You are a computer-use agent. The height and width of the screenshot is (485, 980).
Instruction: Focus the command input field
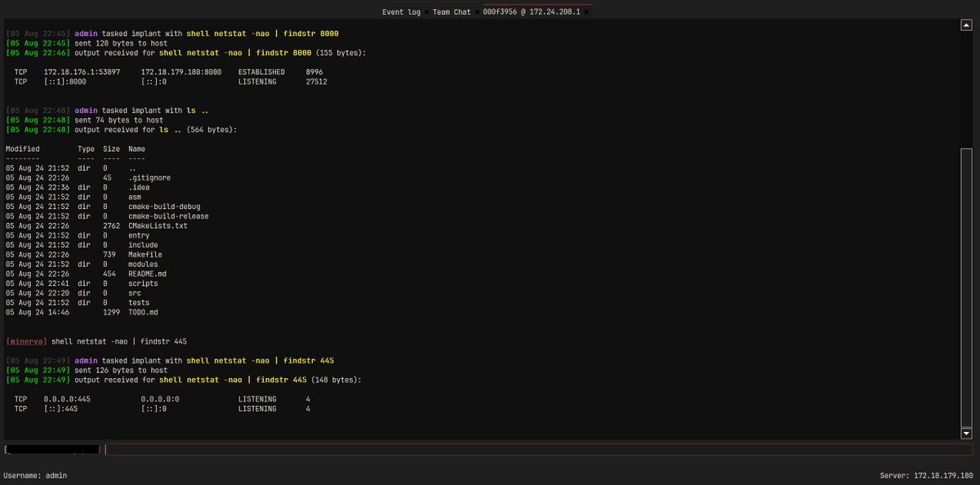pos(539,450)
